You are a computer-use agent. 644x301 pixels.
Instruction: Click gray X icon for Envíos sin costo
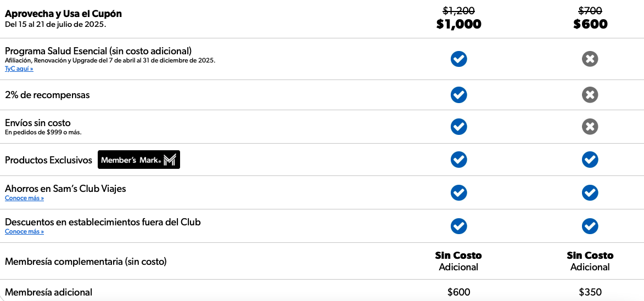590,127
